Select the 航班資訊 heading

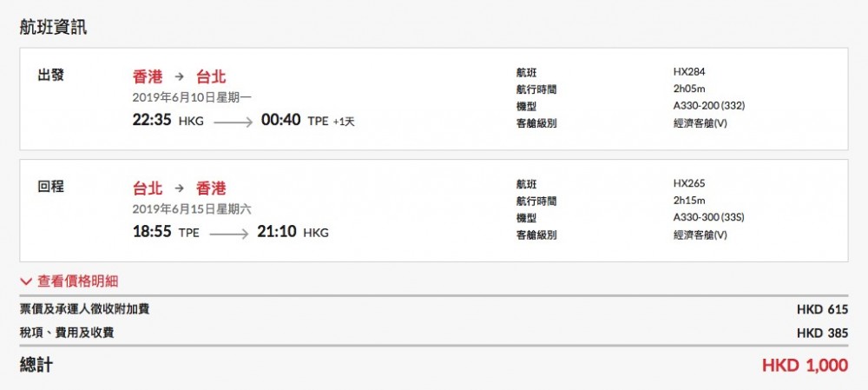click(54, 27)
